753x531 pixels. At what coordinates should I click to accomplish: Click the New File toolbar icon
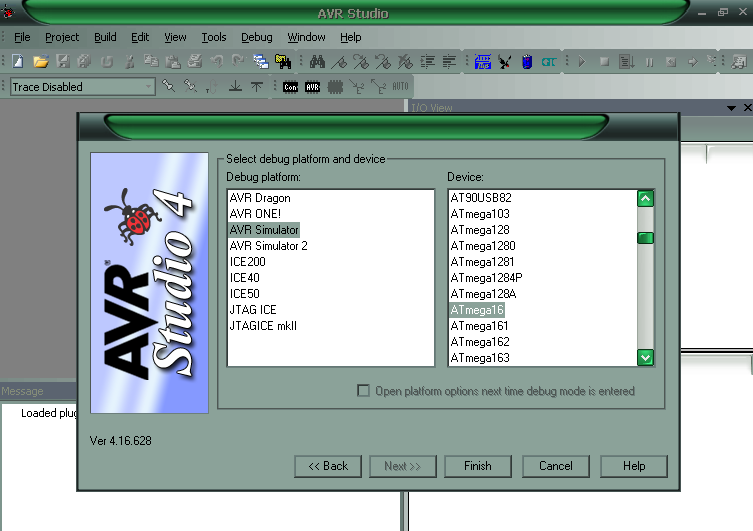(18, 61)
